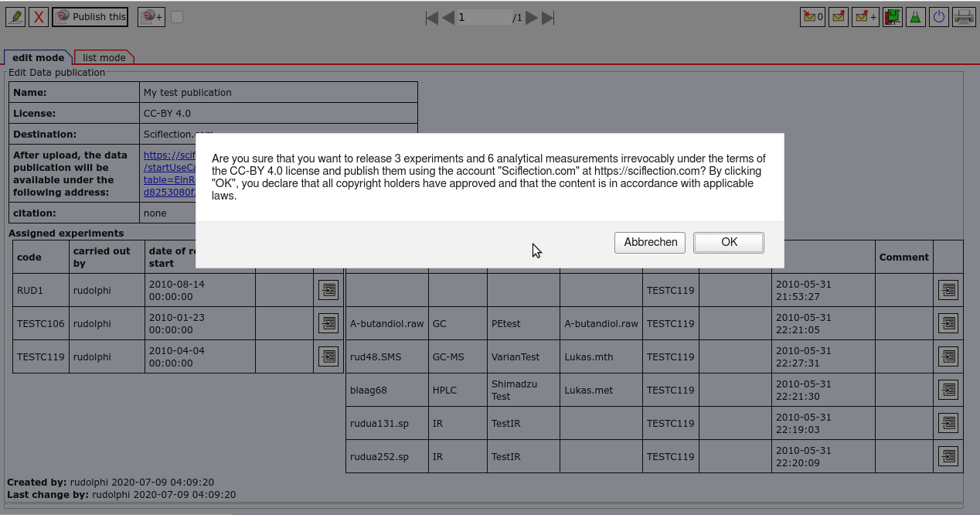980x515 pixels.
Task: Open details icon for TESTC106 experiment row
Action: [328, 323]
